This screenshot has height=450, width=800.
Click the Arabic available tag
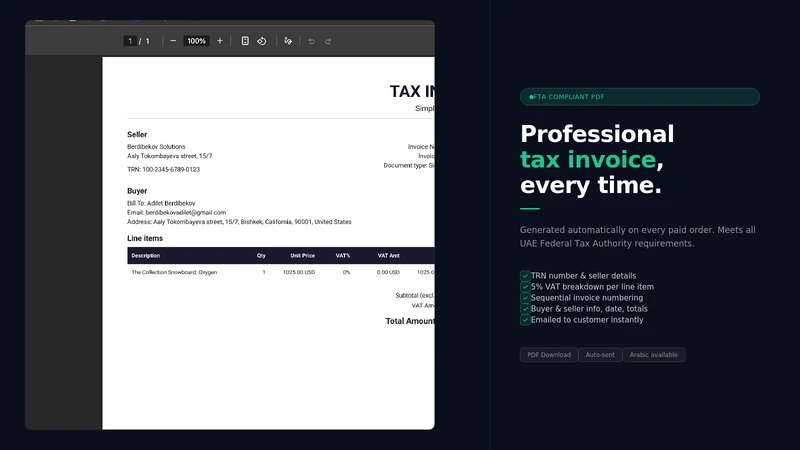click(654, 355)
